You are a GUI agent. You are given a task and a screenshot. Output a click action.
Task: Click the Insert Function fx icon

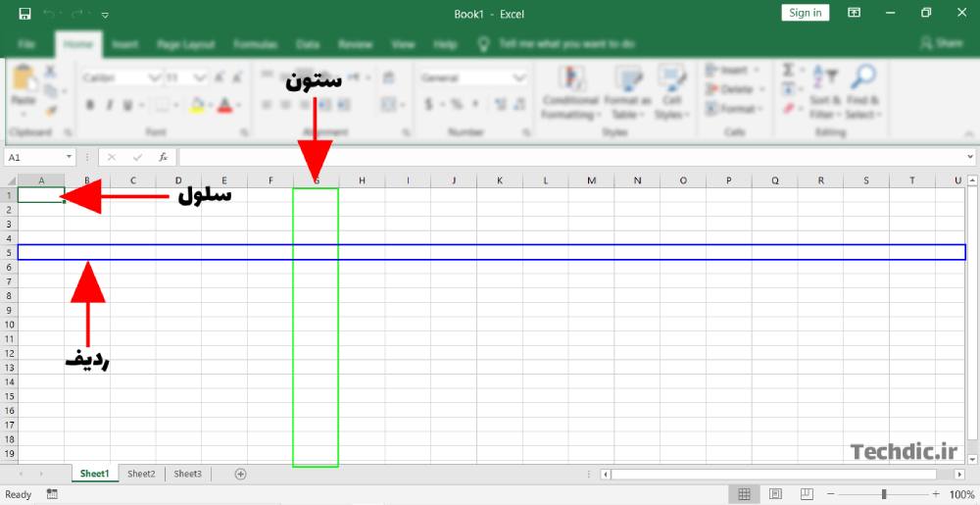pos(163,157)
